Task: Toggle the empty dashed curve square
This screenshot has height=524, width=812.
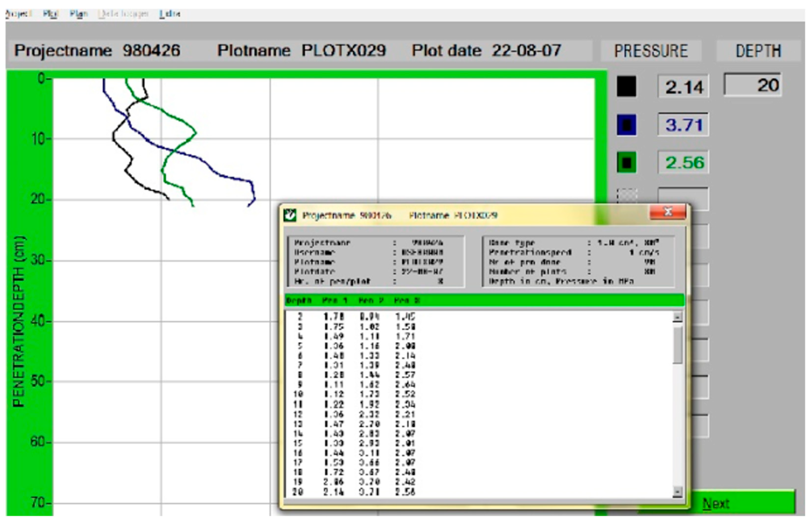Action: 626,196
